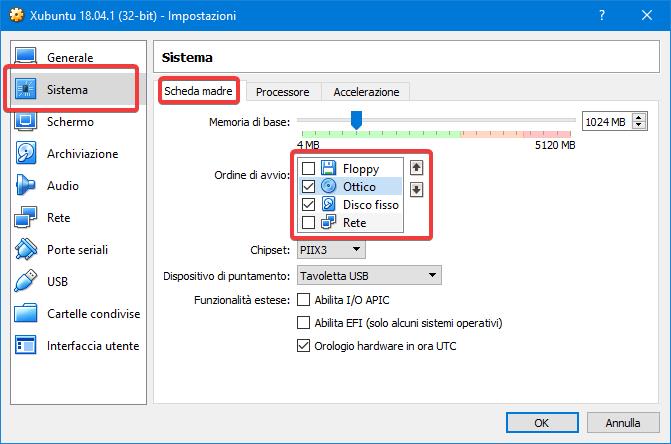This screenshot has height=444, width=671.
Task: Select the Ottico row text
Action: [x=359, y=186]
